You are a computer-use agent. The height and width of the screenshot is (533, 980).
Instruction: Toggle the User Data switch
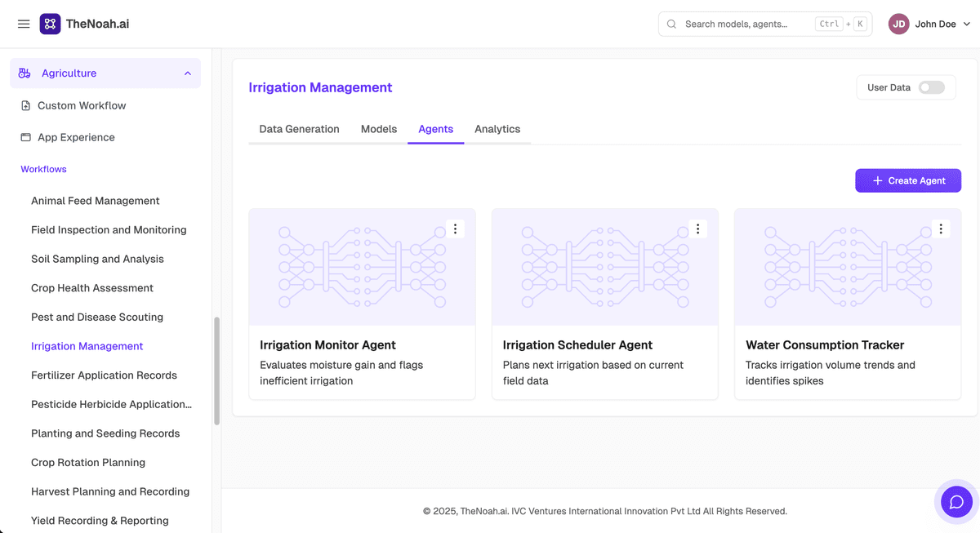point(932,87)
